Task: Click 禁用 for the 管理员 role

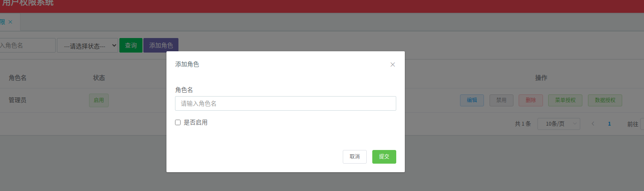Action: [502, 100]
